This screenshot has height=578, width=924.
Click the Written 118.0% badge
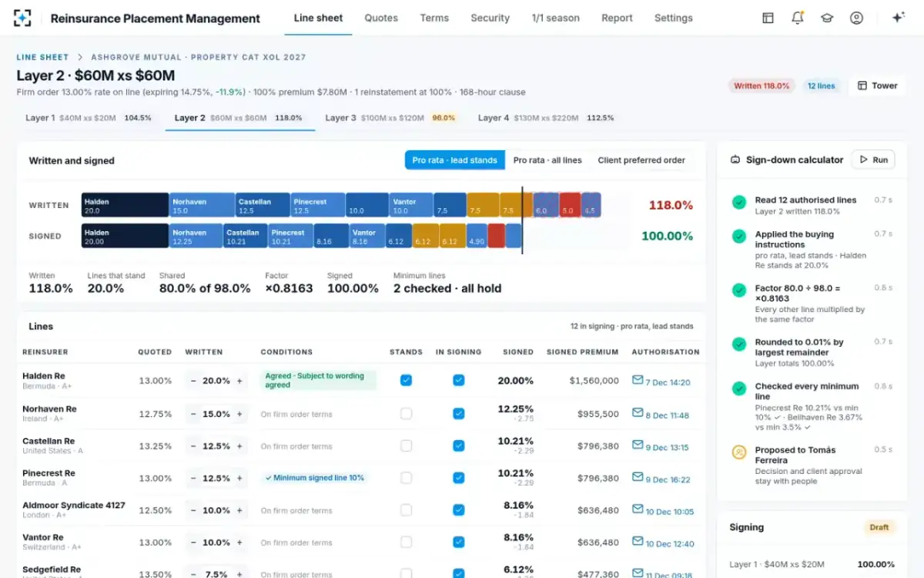click(762, 86)
